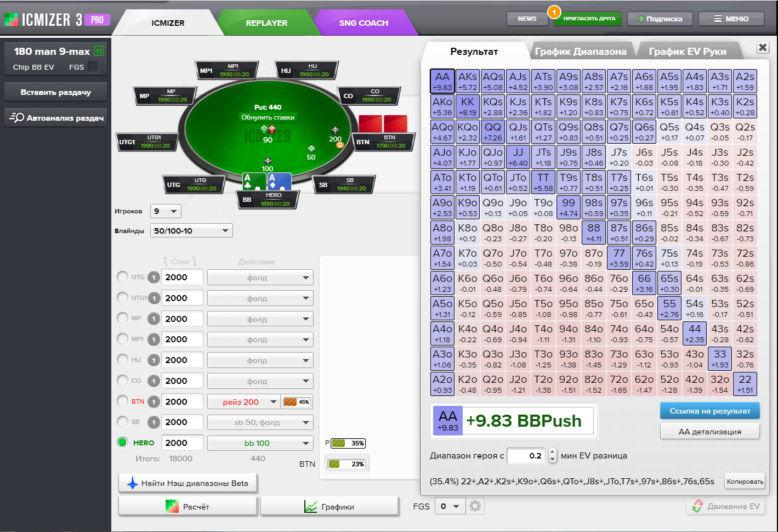Screen dimensions: 778x532
Task: Open the BTN рейз 200 action dropdown
Action: (x=243, y=402)
